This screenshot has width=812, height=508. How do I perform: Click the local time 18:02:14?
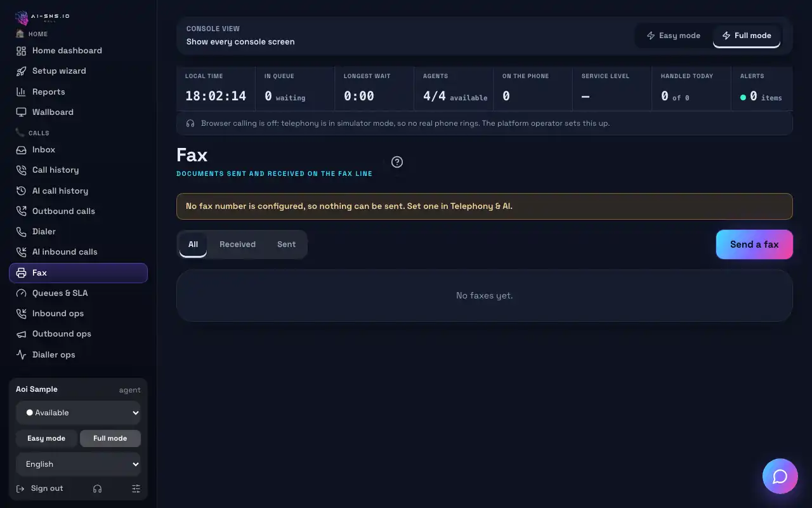click(x=216, y=96)
